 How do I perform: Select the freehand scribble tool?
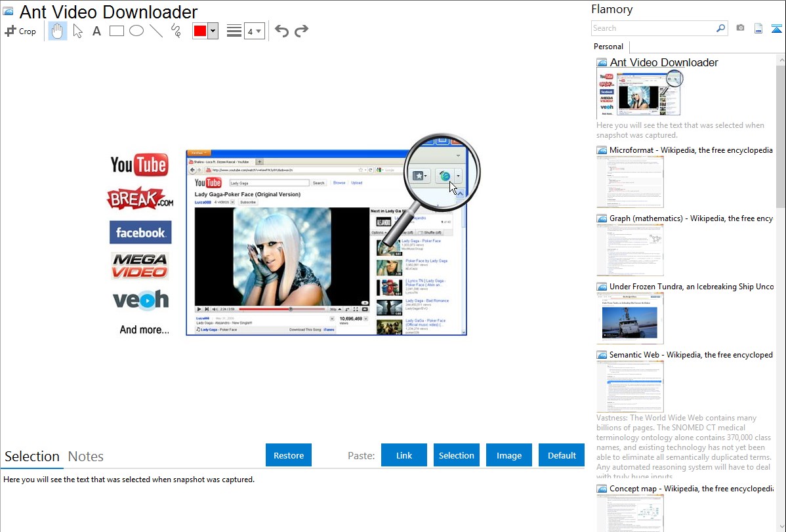(x=176, y=31)
